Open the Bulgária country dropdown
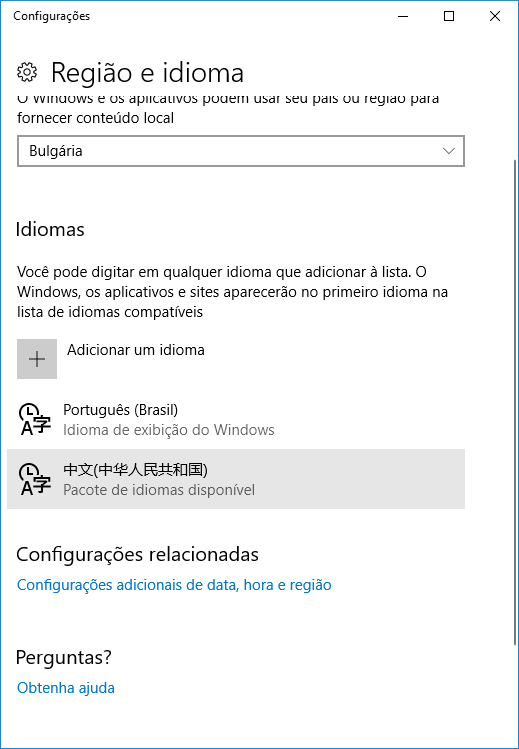 coord(241,151)
